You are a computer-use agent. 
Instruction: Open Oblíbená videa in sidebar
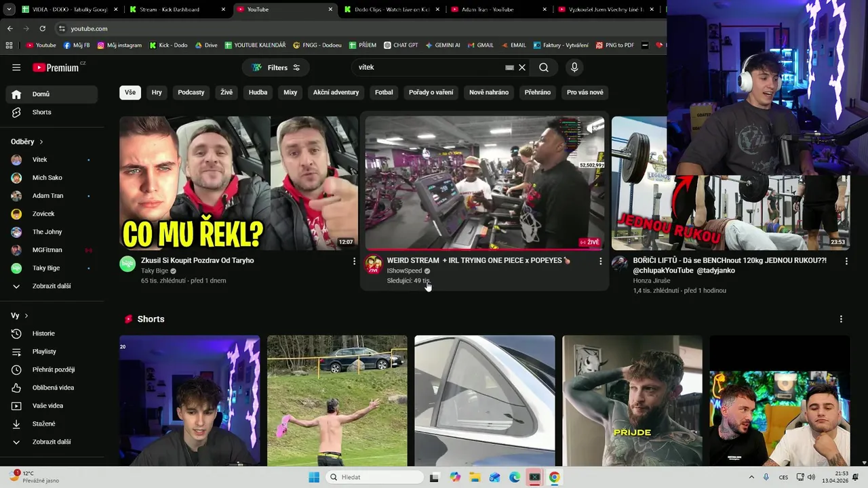point(52,388)
